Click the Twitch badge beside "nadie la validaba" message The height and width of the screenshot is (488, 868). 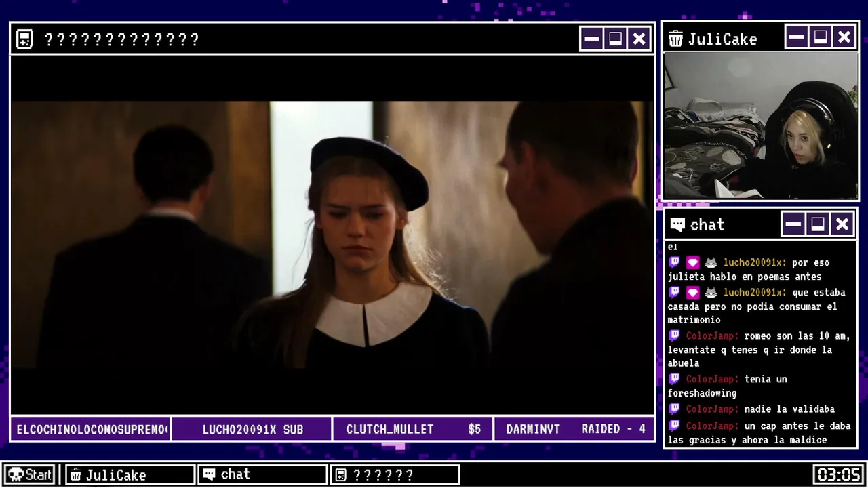[674, 409]
